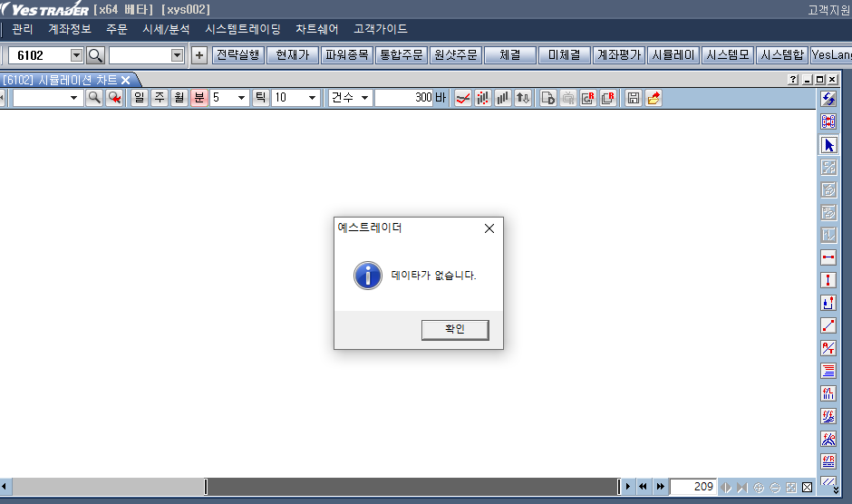Click the save chart floppy disk icon
852x504 pixels.
(x=634, y=98)
